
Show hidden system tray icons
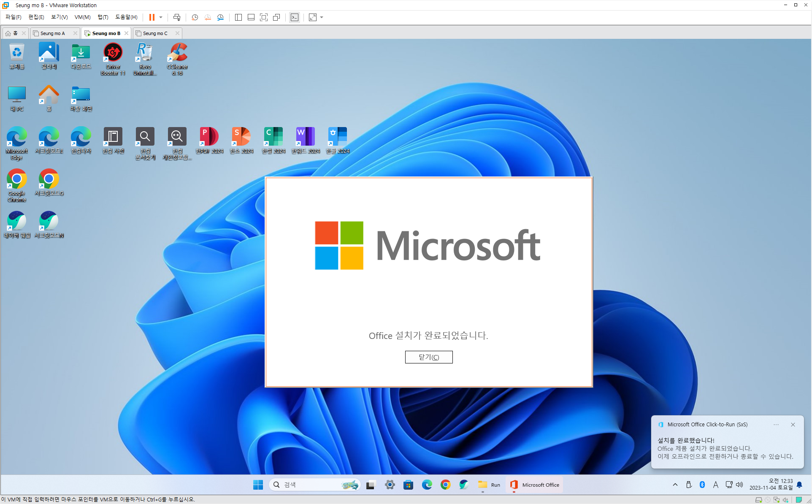point(675,485)
